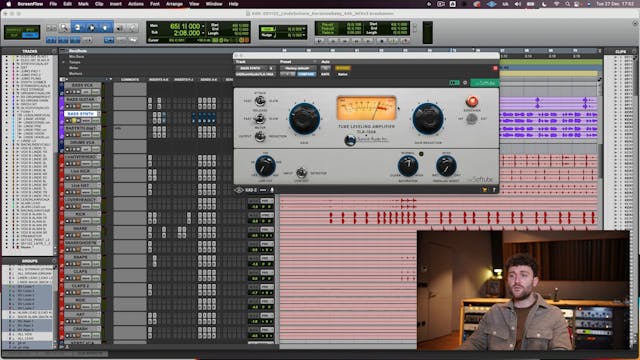This screenshot has width=640, height=360.
Task: Flip the Attack fast/slow switch
Action: 260,101
